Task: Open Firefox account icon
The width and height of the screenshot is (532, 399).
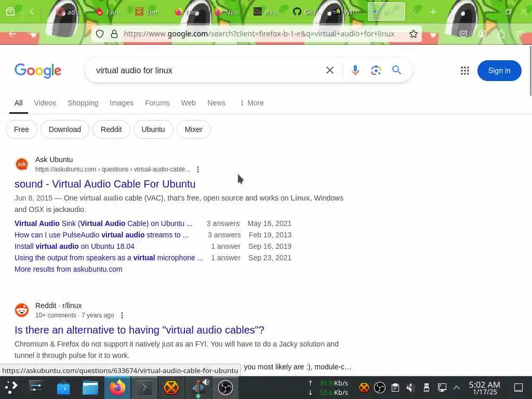Action: pyautogui.click(x=483, y=34)
